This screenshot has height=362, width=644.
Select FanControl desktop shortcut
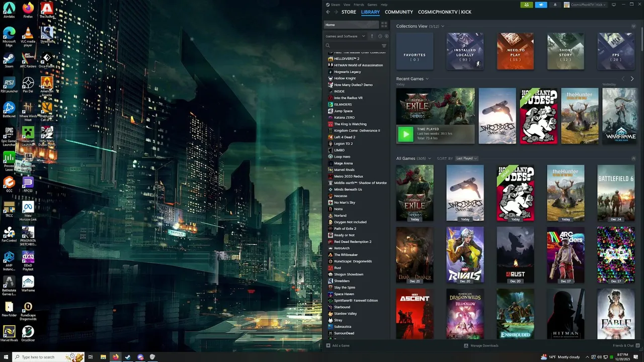pyautogui.click(x=9, y=235)
